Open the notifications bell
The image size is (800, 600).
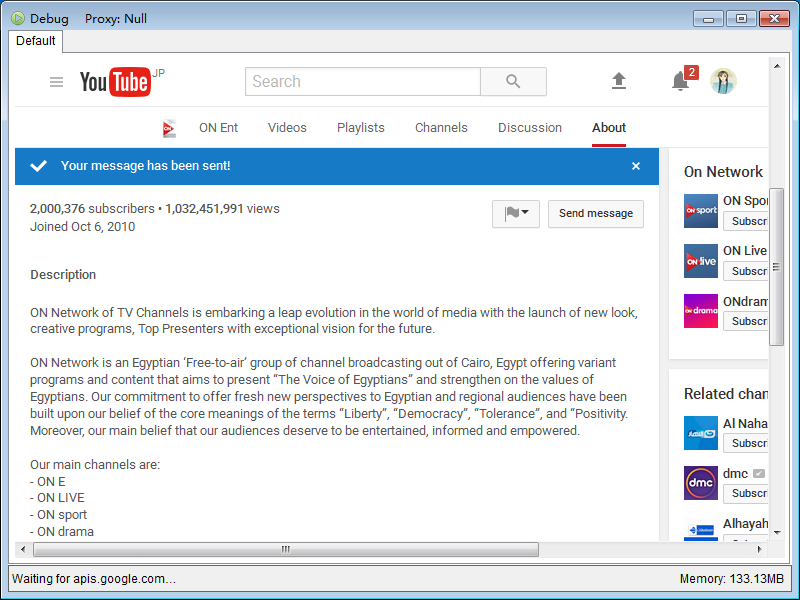(680, 81)
